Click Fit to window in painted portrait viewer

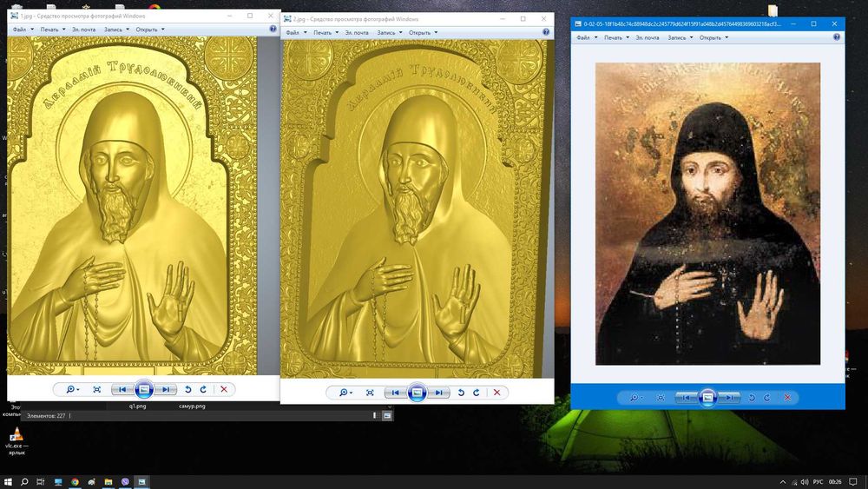[661, 398]
